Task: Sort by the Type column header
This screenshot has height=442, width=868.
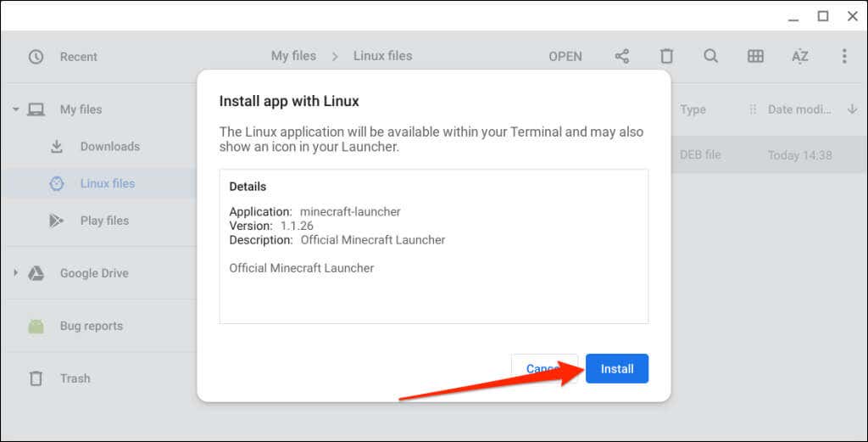Action: pos(693,109)
